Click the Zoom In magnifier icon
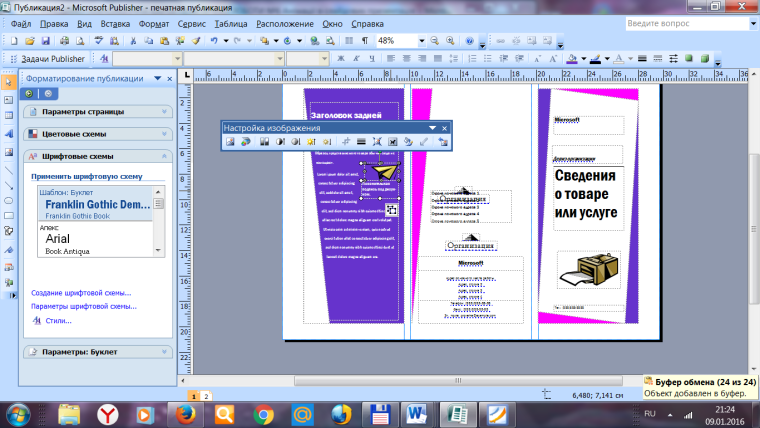The height and width of the screenshot is (428, 760). coord(450,41)
